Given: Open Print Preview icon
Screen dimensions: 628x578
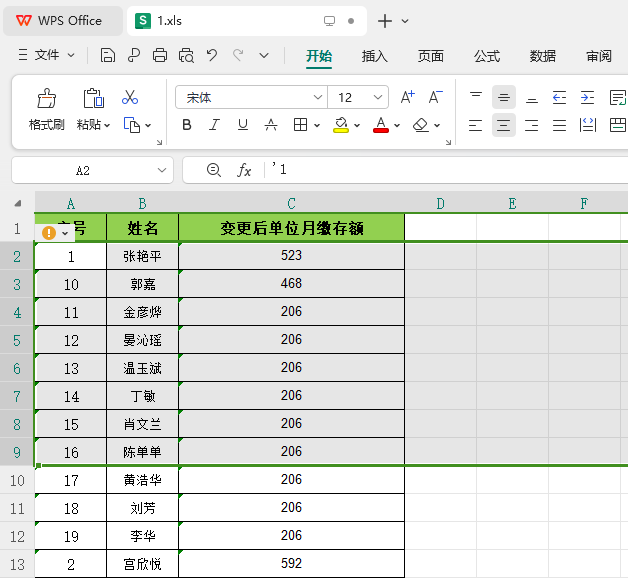Looking at the screenshot, I should coord(186,55).
